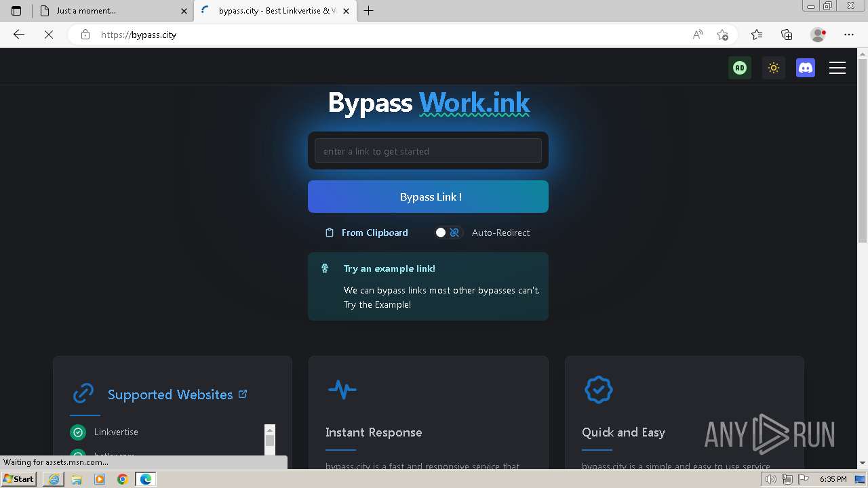
Task: View site information lock icon
Action: click(85, 35)
